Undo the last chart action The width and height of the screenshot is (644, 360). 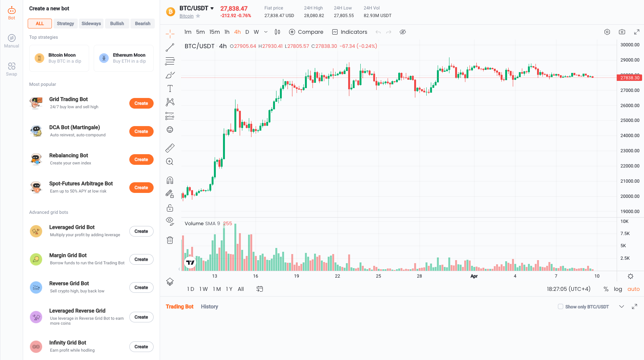[378, 32]
